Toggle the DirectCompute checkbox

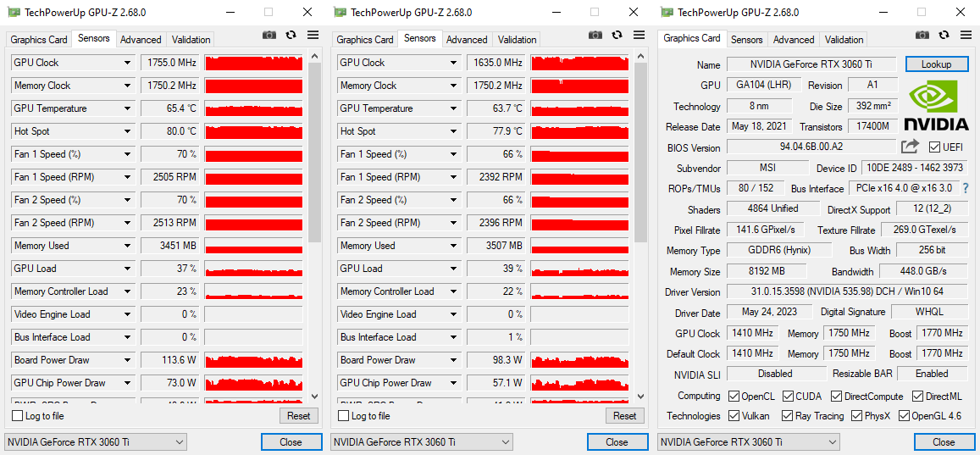point(836,397)
